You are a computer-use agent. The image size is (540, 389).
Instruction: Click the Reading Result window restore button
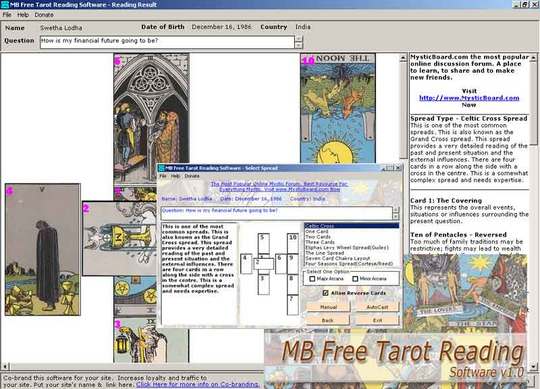pyautogui.click(x=525, y=4)
